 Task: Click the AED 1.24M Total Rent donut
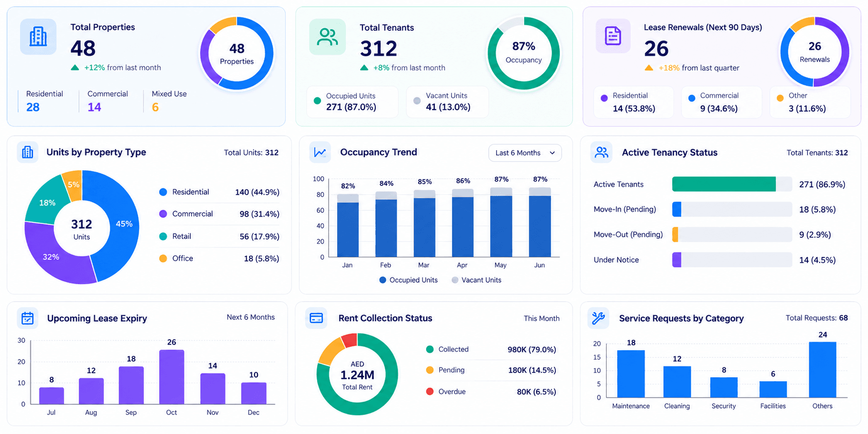coord(357,374)
